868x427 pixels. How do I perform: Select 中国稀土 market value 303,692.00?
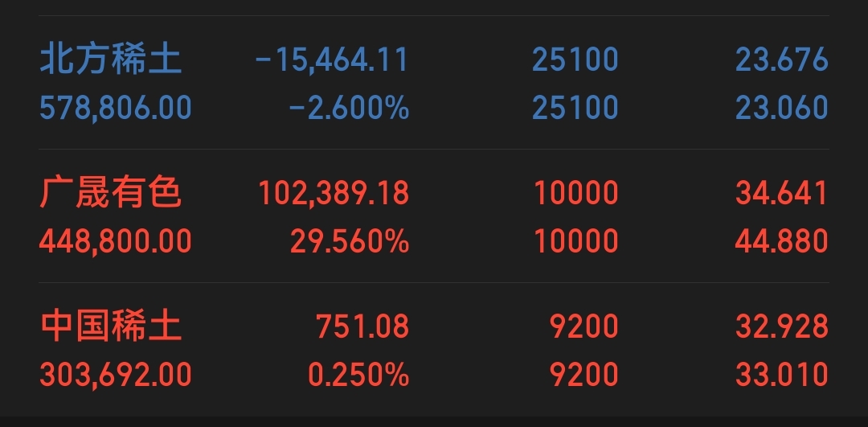click(115, 375)
